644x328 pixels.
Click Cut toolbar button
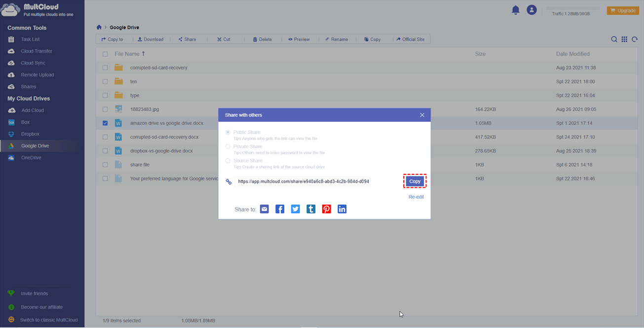click(224, 39)
